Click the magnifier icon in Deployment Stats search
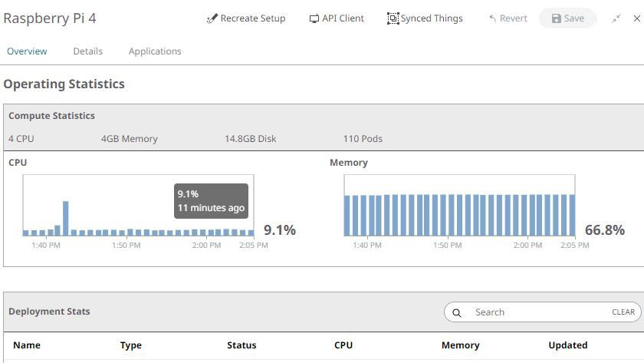The image size is (644, 363). pos(457,312)
